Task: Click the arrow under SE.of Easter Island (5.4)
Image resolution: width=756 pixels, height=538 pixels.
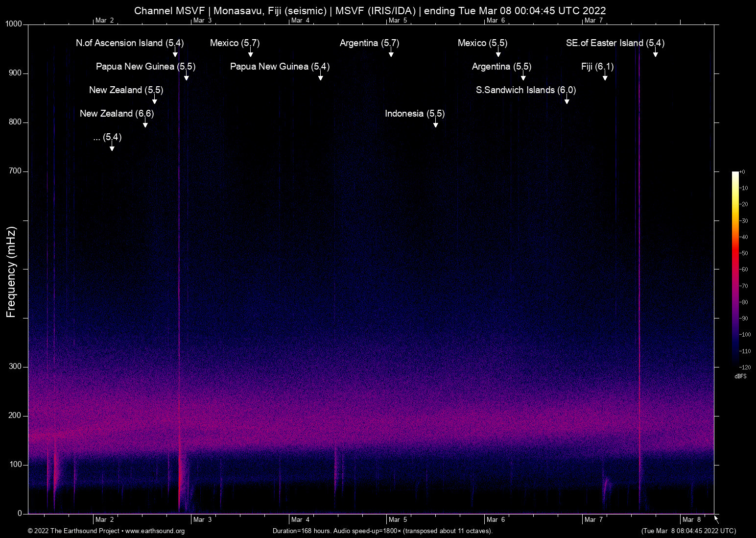Action: pos(655,53)
